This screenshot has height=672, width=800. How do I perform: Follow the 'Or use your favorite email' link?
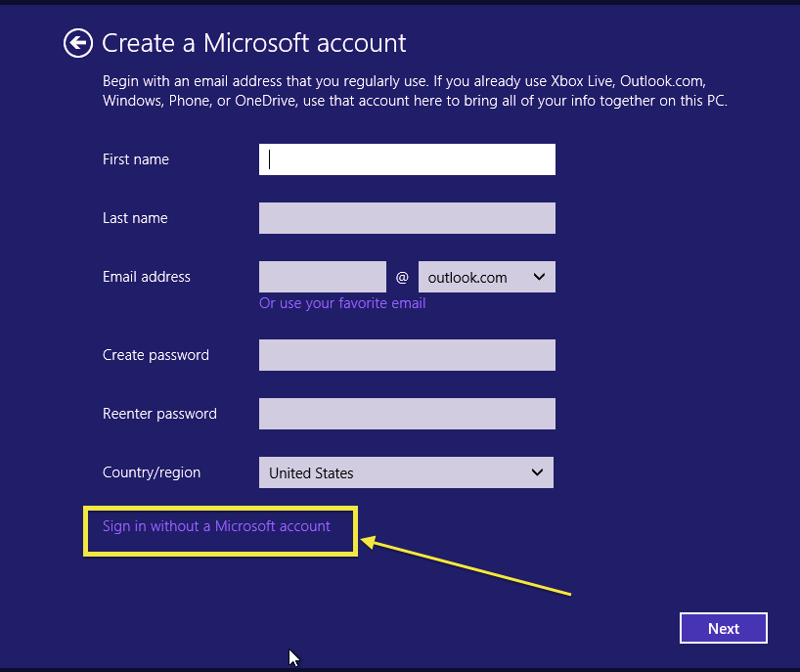(x=342, y=303)
